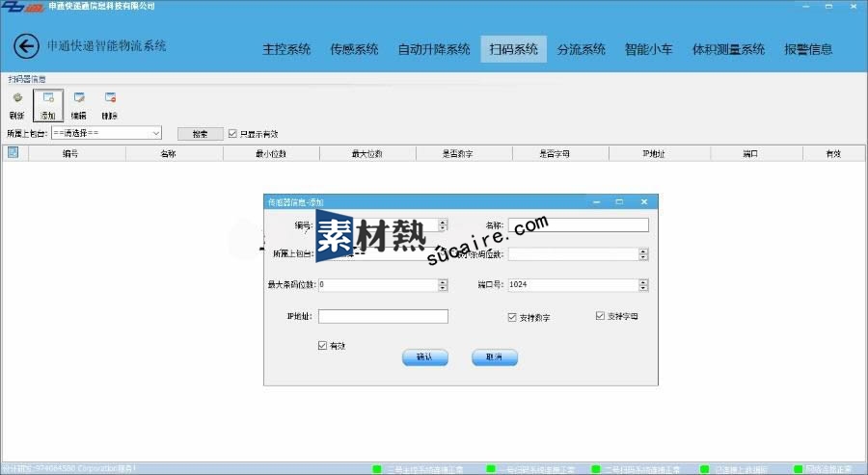Uncheck 支持字母 in the dialog
Viewport: 868px width, 475px height.
pyautogui.click(x=600, y=316)
